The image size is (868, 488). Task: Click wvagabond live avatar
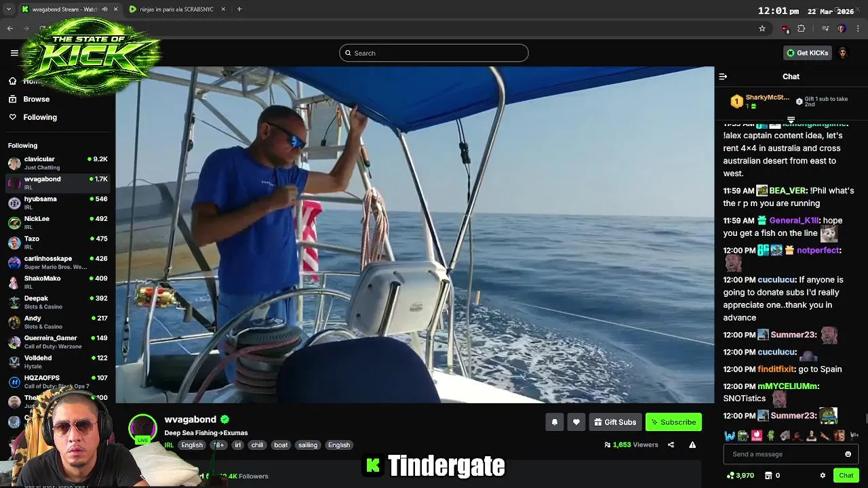click(142, 428)
